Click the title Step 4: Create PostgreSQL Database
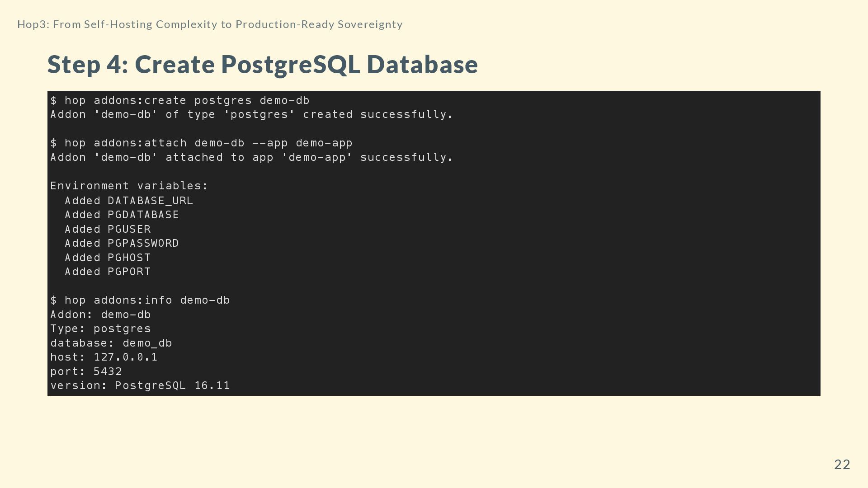Image resolution: width=868 pixels, height=488 pixels. 263,64
